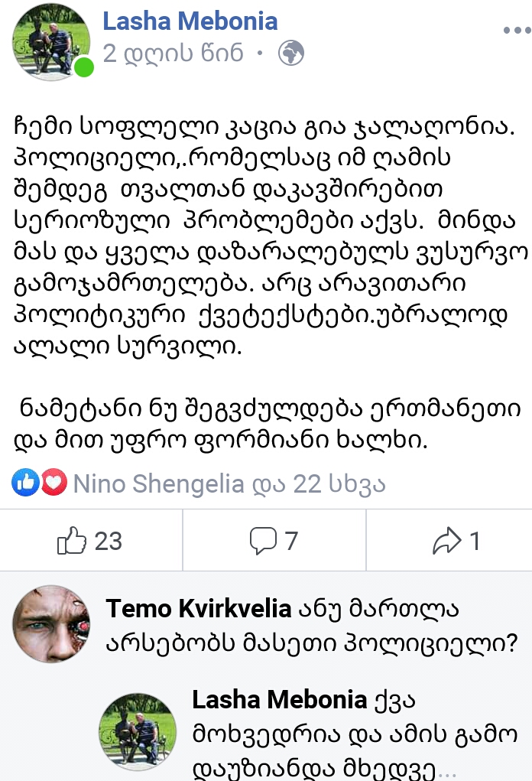Click the blue like reaction emoji
Viewport: 532px width, 781px height.
[24, 483]
